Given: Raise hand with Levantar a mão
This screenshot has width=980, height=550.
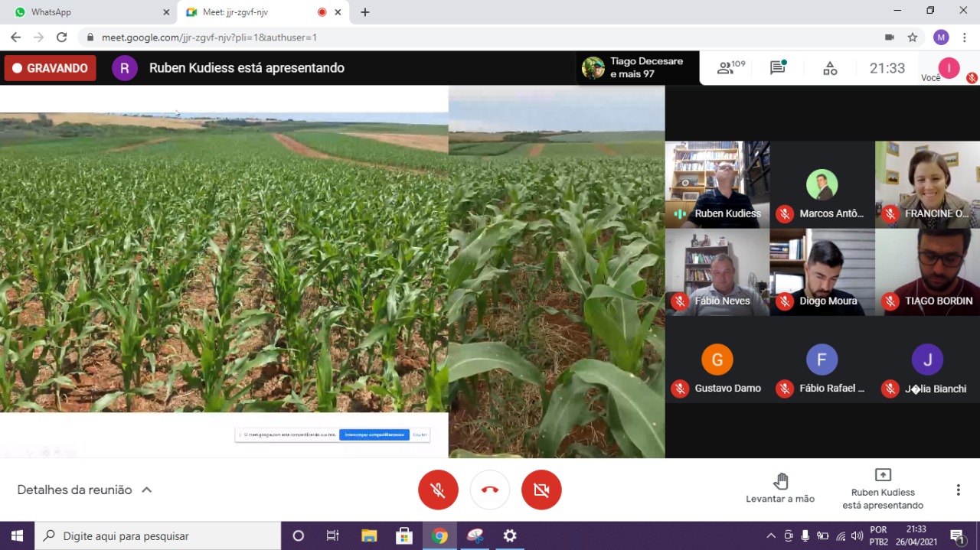Looking at the screenshot, I should click(x=780, y=488).
